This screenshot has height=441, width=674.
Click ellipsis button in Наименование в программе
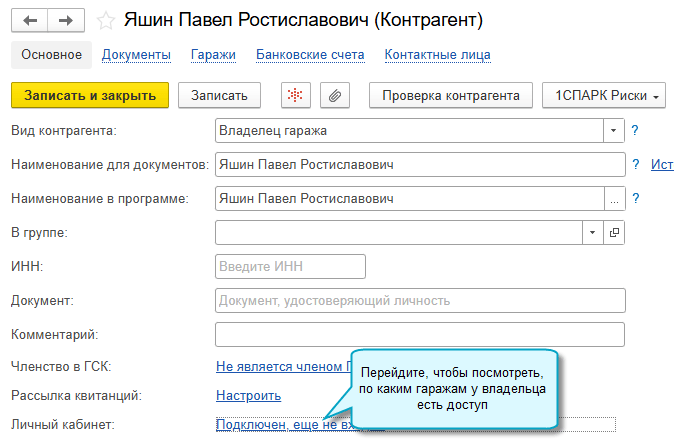614,198
